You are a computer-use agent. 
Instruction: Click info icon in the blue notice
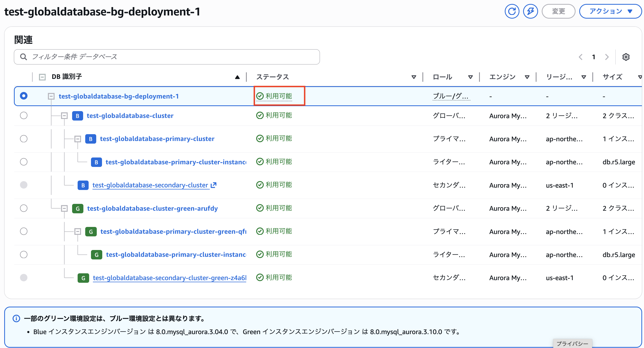[x=16, y=319]
